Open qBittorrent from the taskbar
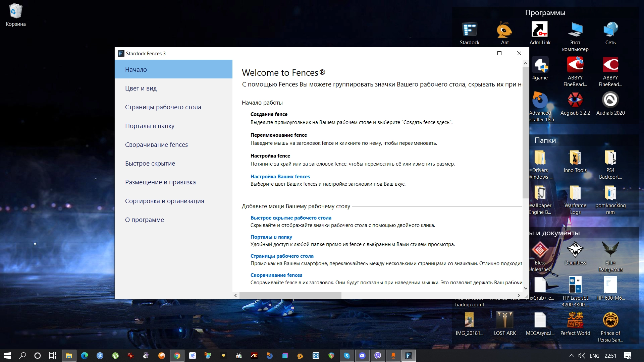Screen dimensions: 644x362 pos(100,356)
